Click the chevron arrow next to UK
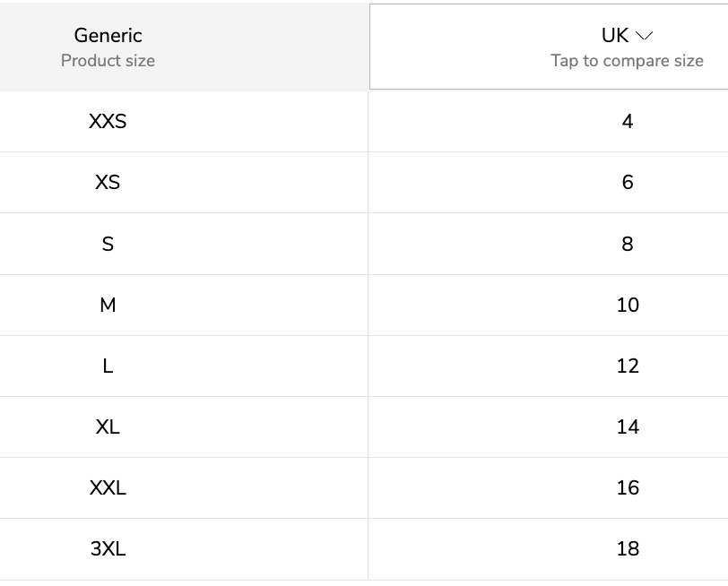This screenshot has height=586, width=728. coord(644,36)
